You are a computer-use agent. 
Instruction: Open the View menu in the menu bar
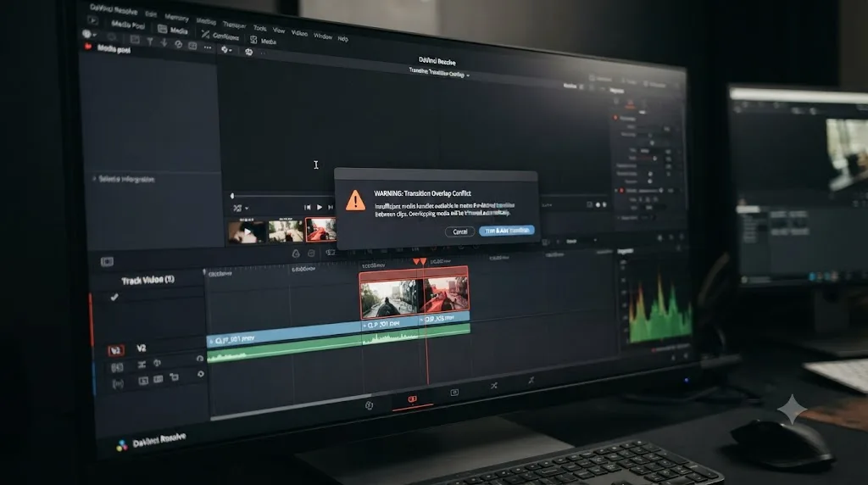pos(279,31)
